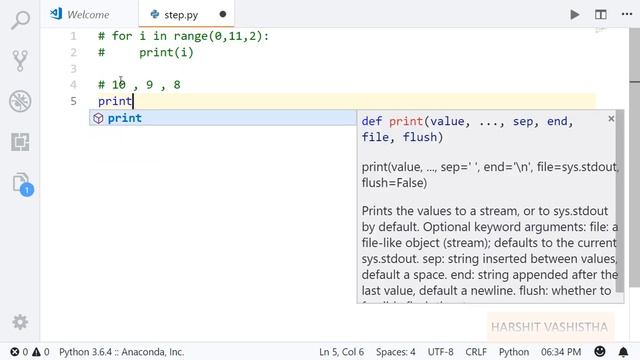Click the Ln 5, Col 6 status entry
The image size is (640, 360).
tap(341, 352)
